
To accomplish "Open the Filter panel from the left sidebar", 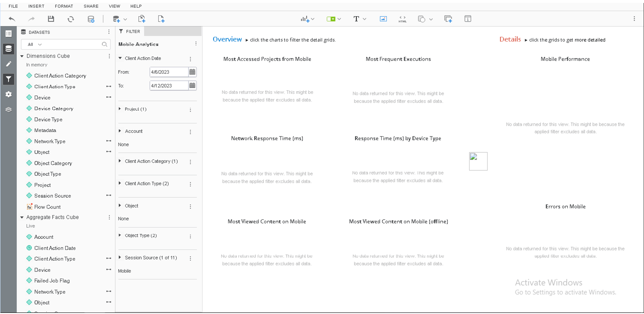I will click(8, 79).
